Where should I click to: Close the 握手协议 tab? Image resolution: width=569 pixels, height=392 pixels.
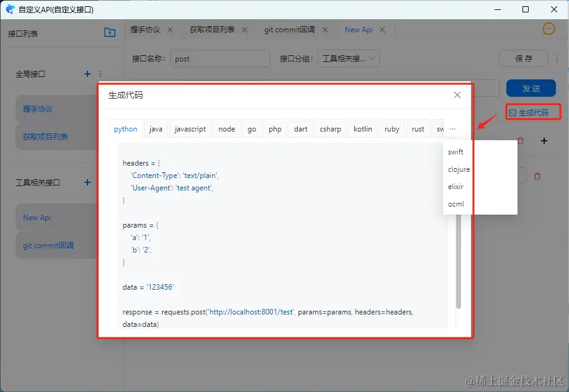click(170, 30)
